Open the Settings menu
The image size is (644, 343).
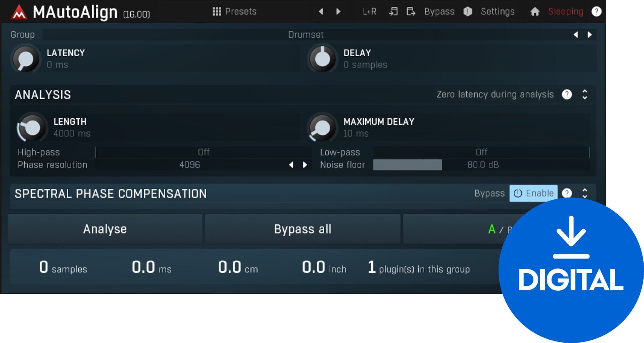[x=497, y=12]
